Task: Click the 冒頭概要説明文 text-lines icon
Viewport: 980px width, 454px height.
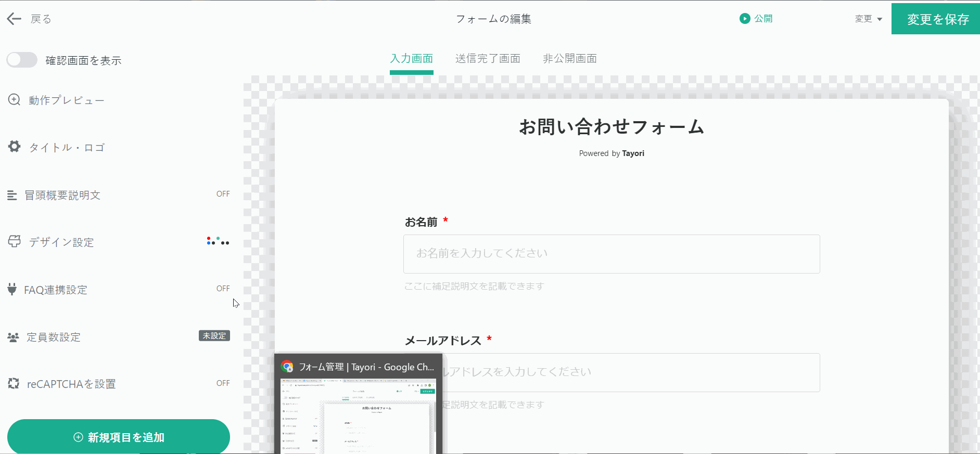Action: (12, 196)
